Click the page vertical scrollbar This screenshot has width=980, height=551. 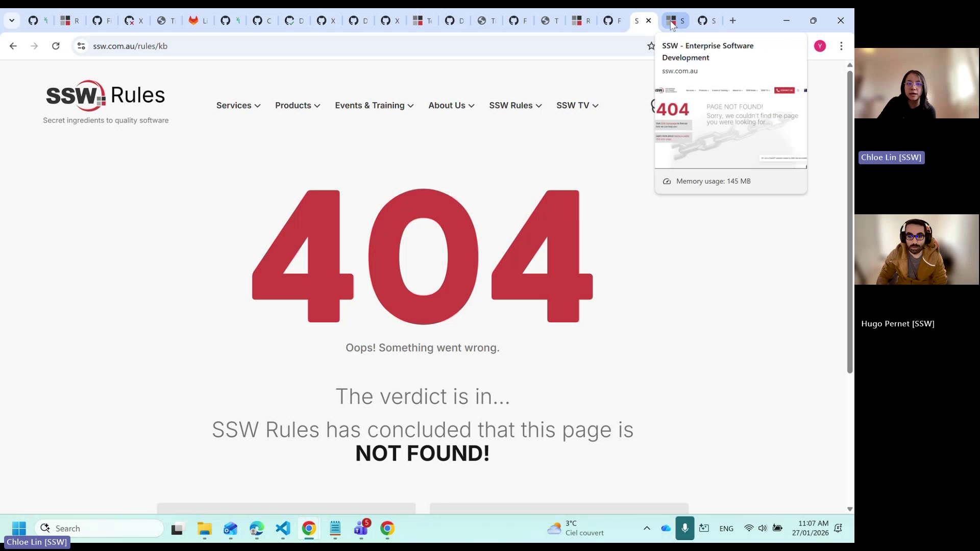[x=850, y=222]
